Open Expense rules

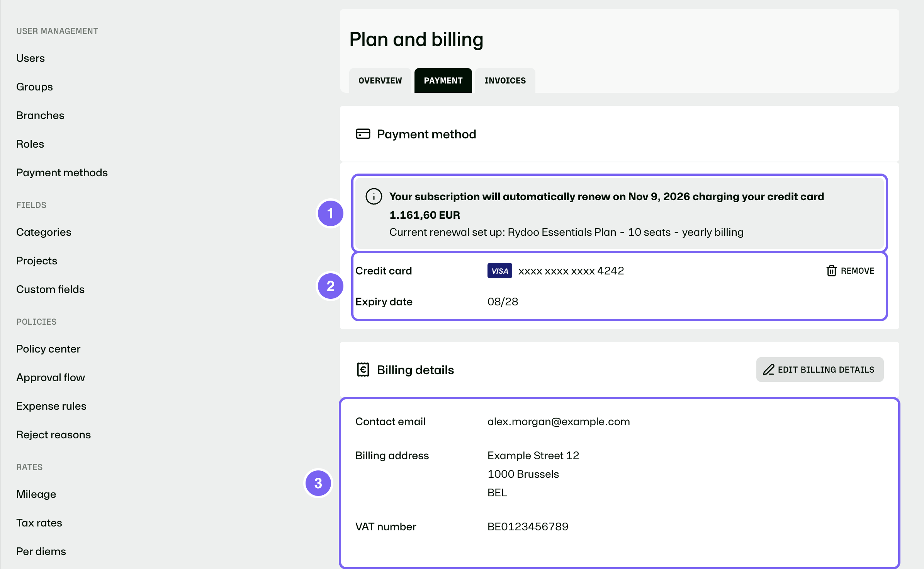click(51, 406)
